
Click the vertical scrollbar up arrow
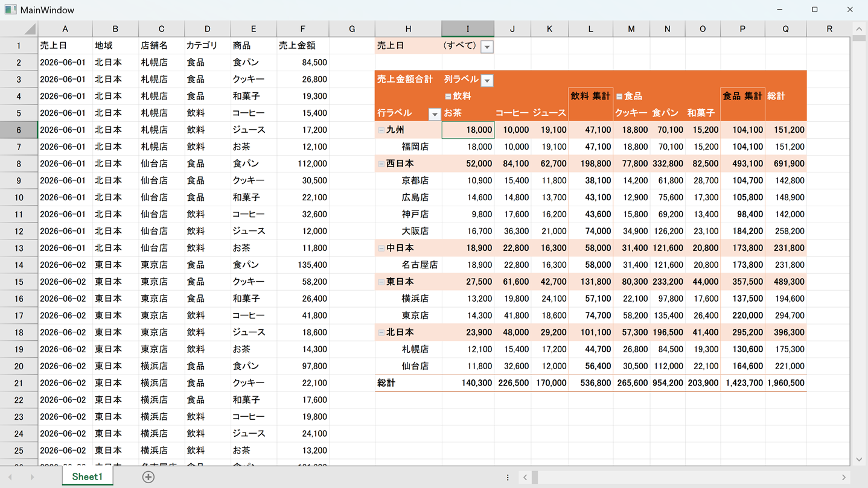tap(859, 28)
